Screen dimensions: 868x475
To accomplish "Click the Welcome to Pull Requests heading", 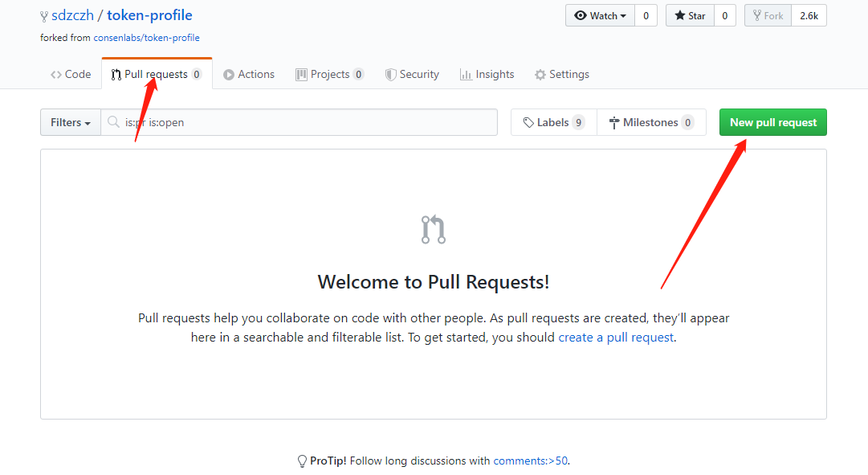I will coord(434,282).
